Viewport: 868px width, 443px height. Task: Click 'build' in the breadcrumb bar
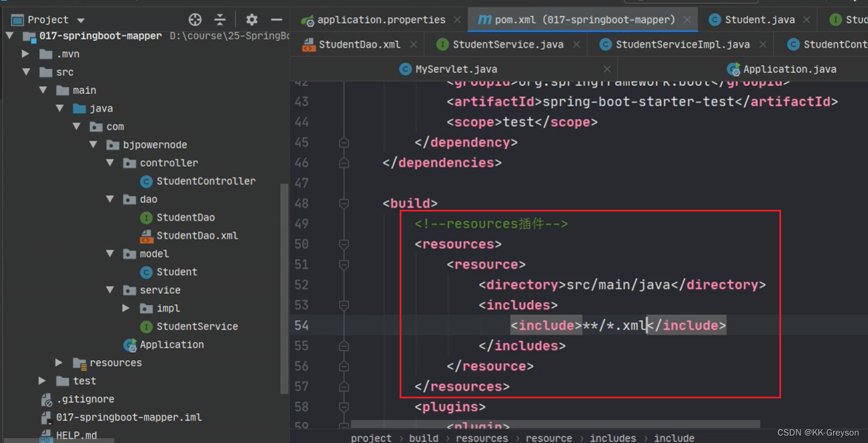click(x=424, y=438)
